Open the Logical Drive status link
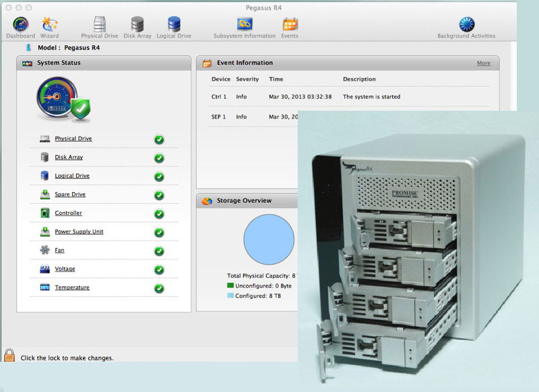This screenshot has height=392, width=539. pos(72,176)
